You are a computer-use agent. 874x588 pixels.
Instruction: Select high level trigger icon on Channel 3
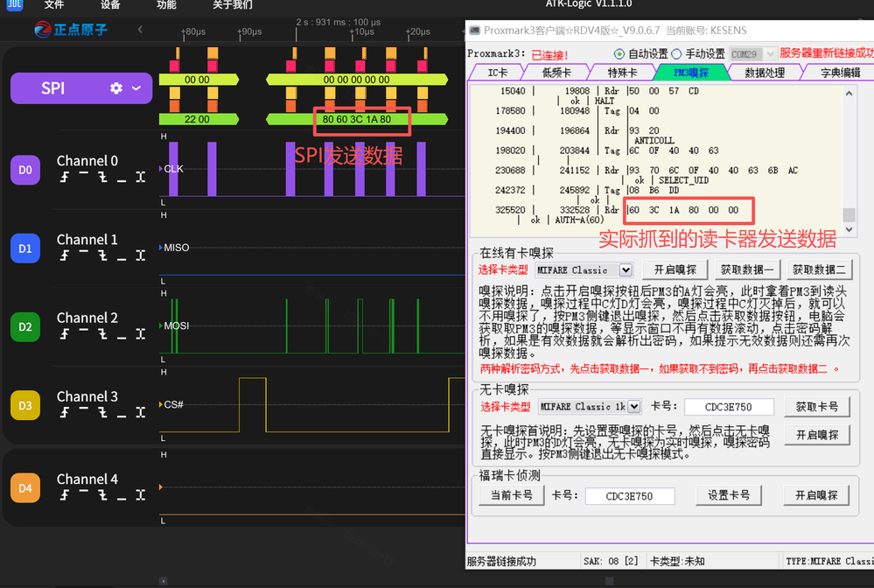click(x=84, y=413)
